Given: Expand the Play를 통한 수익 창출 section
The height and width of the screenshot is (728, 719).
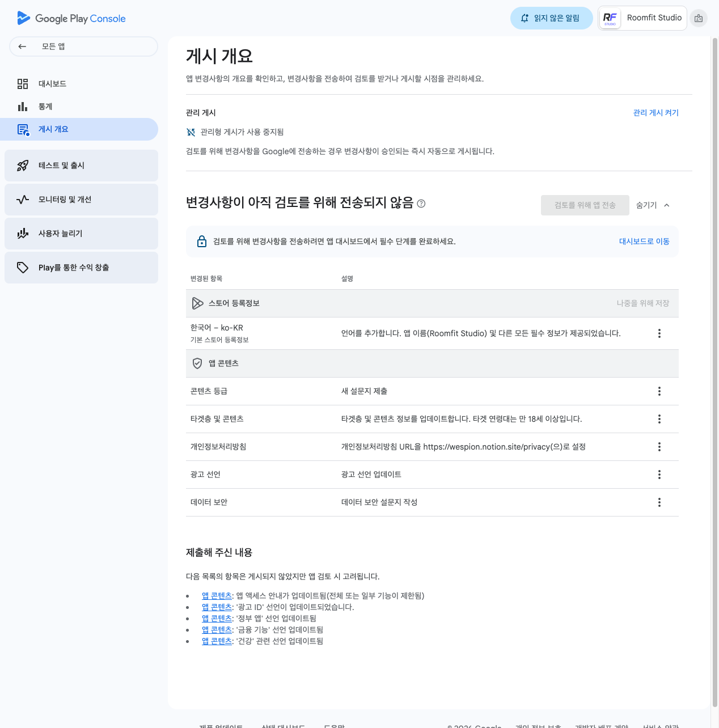Looking at the screenshot, I should [81, 268].
